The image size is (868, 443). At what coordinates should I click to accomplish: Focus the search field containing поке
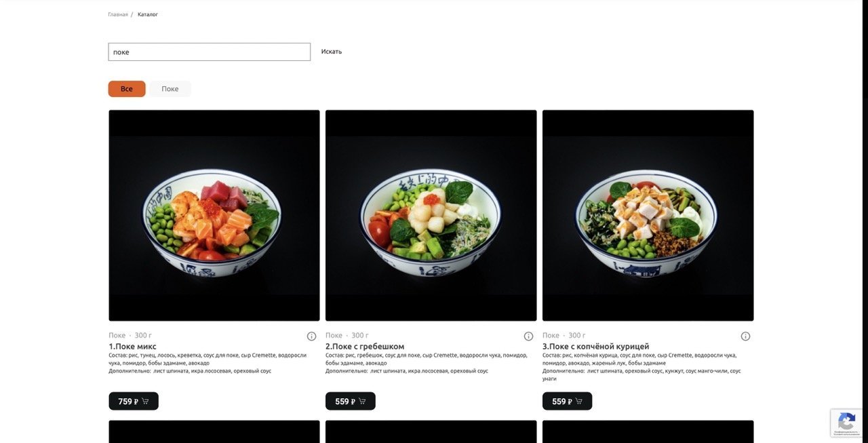click(210, 52)
